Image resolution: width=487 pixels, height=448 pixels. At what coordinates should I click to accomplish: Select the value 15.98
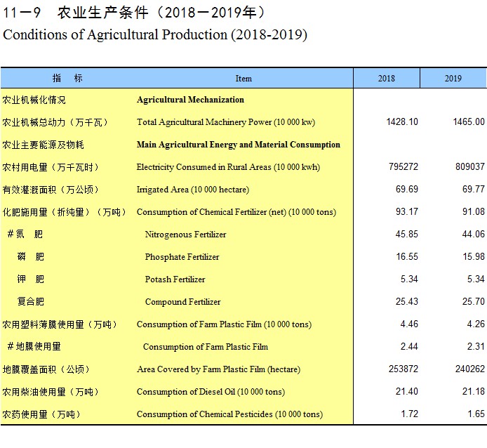tap(474, 256)
